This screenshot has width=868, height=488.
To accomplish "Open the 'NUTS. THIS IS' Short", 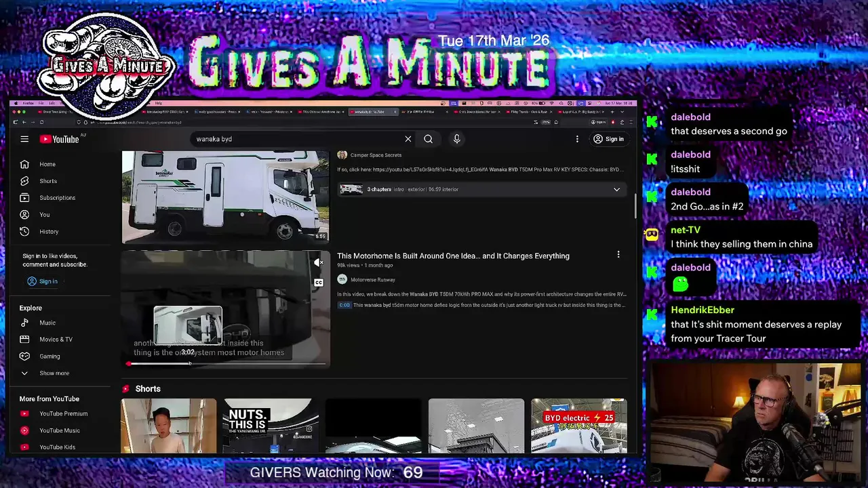I will coord(271,426).
